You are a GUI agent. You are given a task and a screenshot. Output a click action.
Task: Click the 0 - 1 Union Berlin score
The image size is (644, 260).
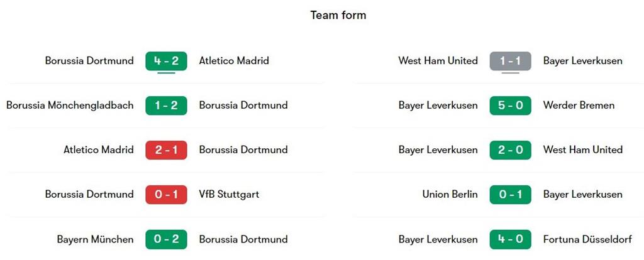click(510, 195)
